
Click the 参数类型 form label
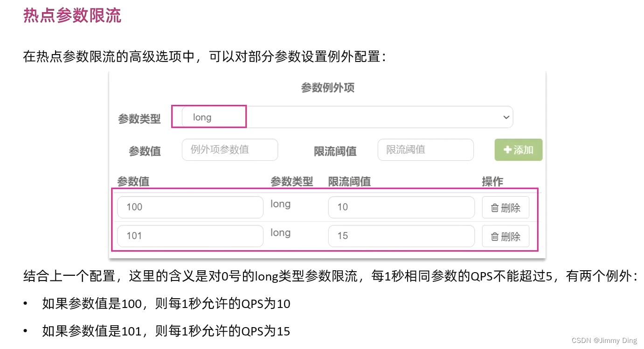(x=139, y=119)
